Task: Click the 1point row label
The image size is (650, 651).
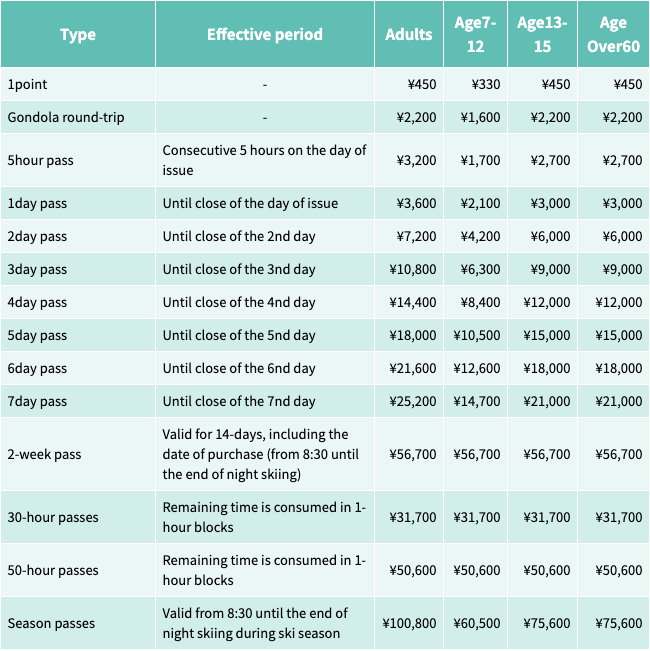Action: click(27, 84)
